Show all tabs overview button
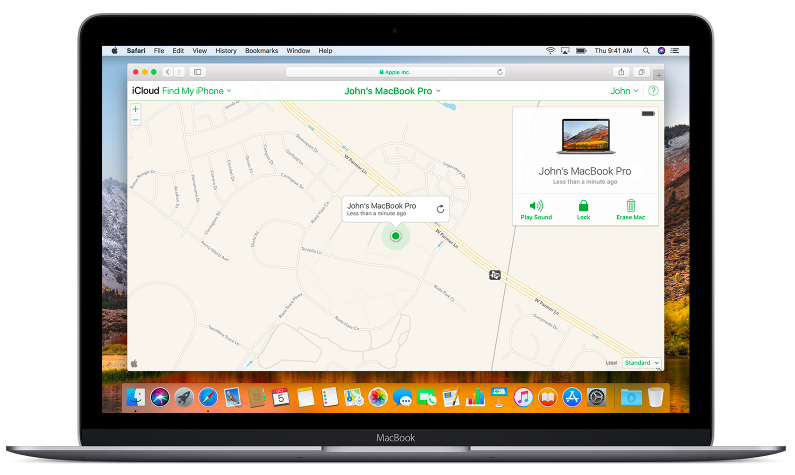This screenshot has height=475, width=795. (x=641, y=72)
